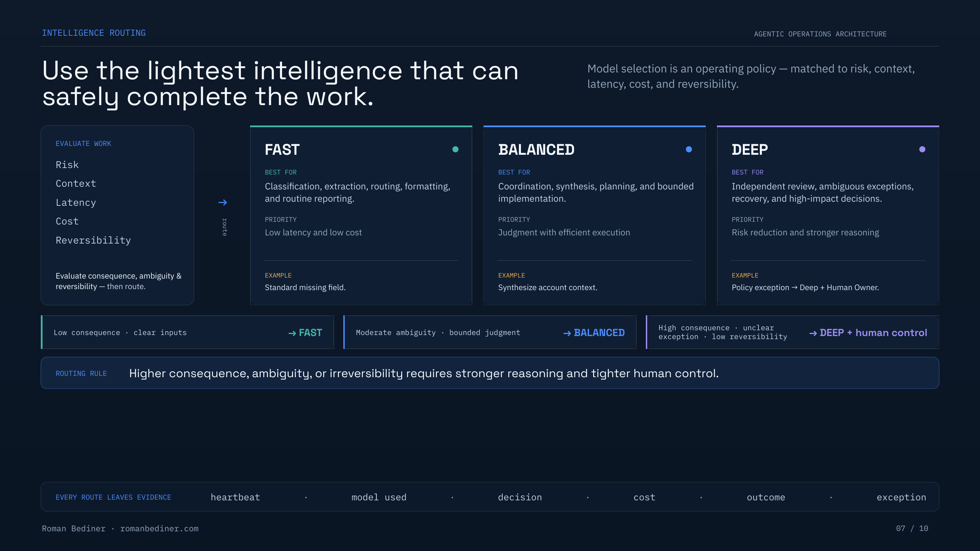Click the rule text 'Higher consequence, ambiguity, or irreversibility'
This screenshot has height=551, width=980.
pyautogui.click(x=424, y=373)
